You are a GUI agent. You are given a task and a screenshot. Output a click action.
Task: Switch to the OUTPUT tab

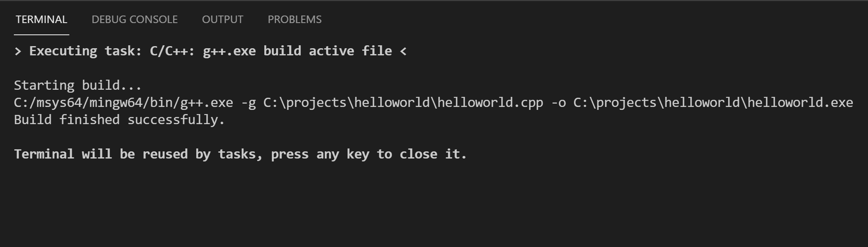point(223,19)
